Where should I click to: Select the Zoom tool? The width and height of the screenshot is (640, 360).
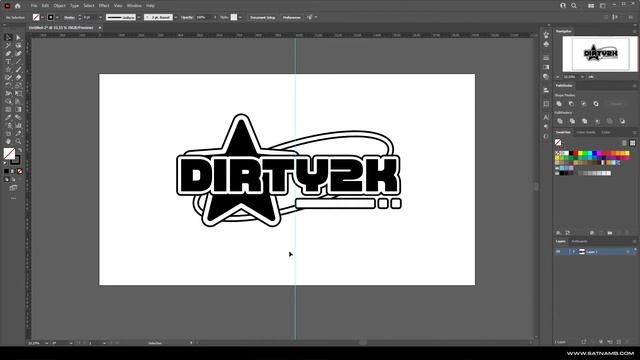18,141
